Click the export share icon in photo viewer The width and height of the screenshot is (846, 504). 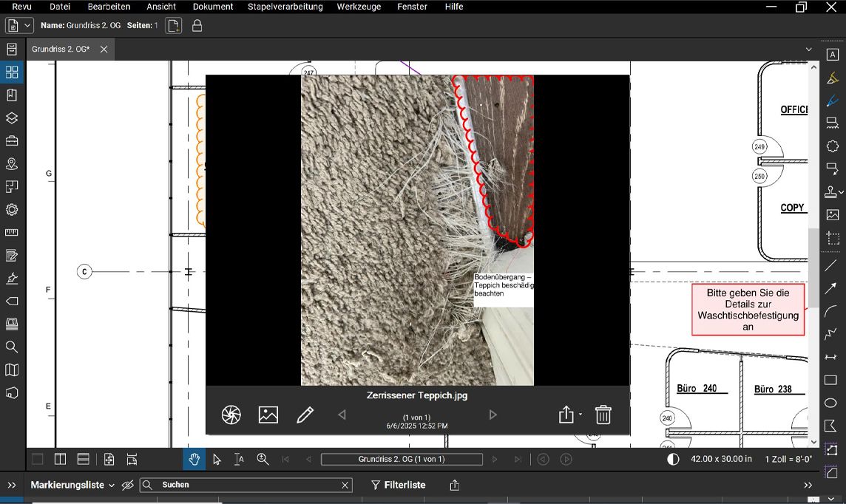point(566,415)
